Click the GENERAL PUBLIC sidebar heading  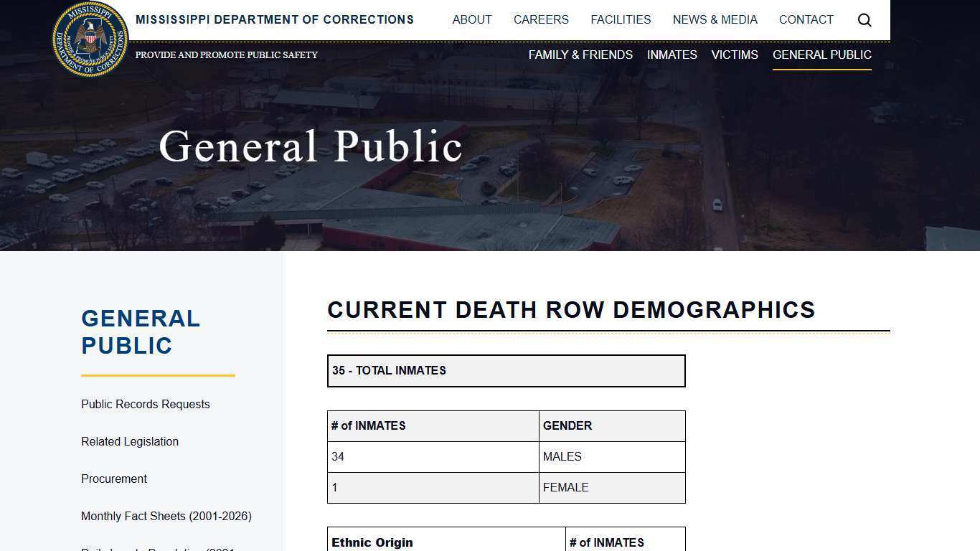(141, 331)
